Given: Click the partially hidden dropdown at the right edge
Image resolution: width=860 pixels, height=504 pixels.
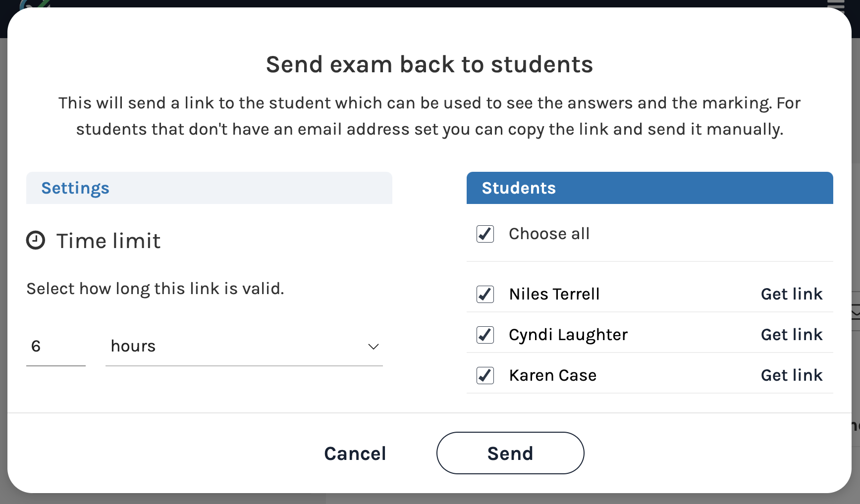Looking at the screenshot, I should (x=855, y=312).
